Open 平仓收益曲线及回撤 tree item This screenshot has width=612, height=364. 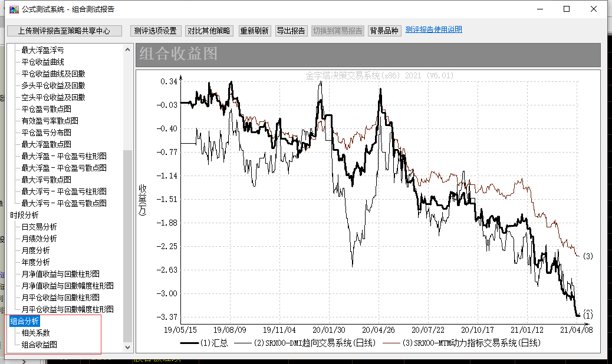pos(53,74)
